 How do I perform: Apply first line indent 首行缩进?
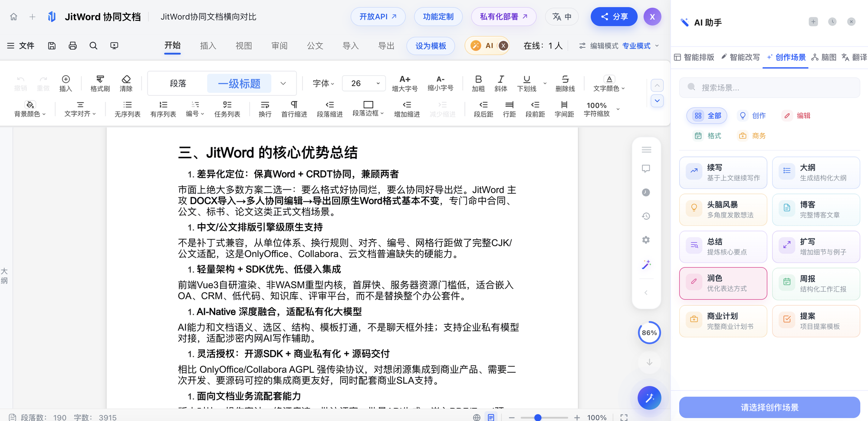click(x=294, y=109)
